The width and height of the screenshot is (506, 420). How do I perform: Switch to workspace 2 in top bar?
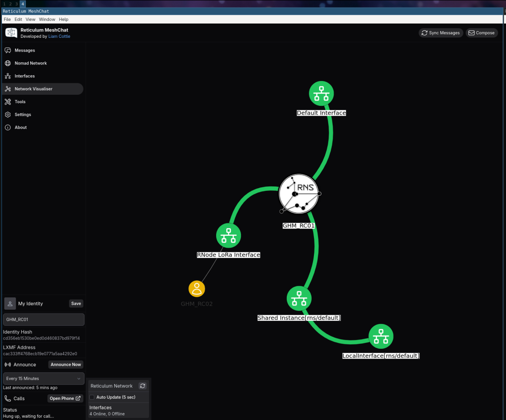10,4
